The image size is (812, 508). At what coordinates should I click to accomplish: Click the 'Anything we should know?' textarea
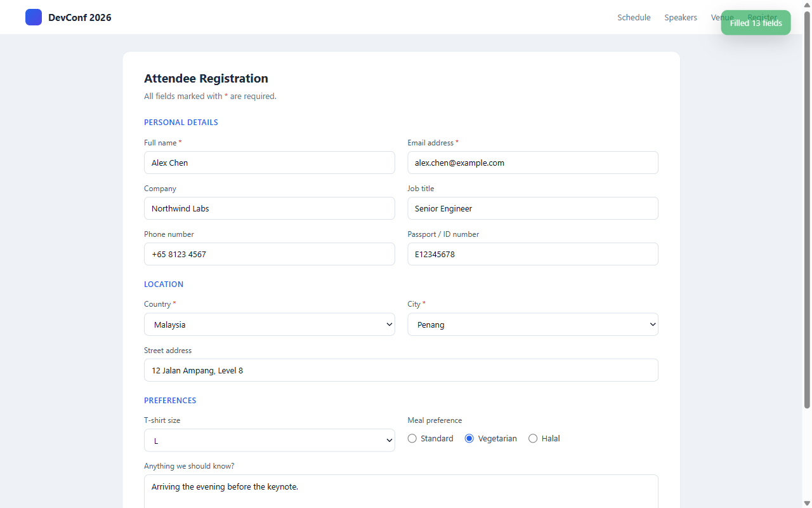pos(401,491)
